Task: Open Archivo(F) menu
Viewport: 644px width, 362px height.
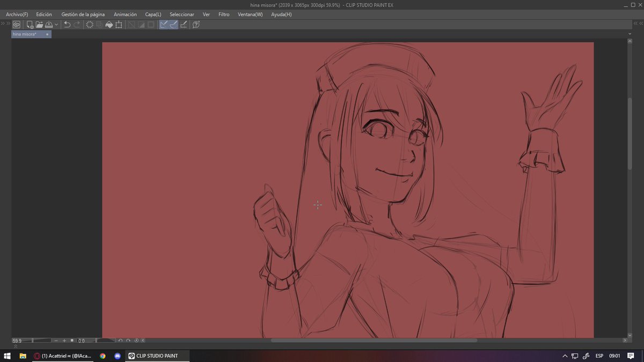Action: coord(17,14)
